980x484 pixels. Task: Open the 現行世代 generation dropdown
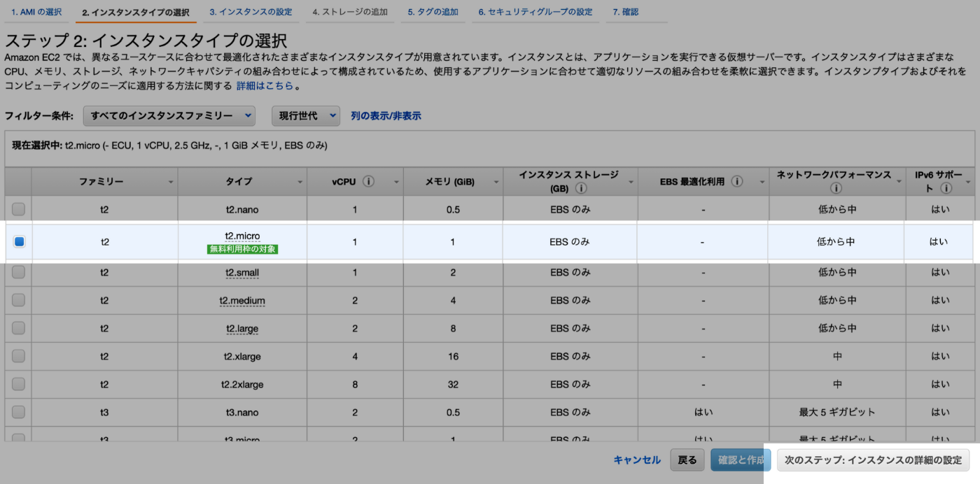[x=306, y=115]
